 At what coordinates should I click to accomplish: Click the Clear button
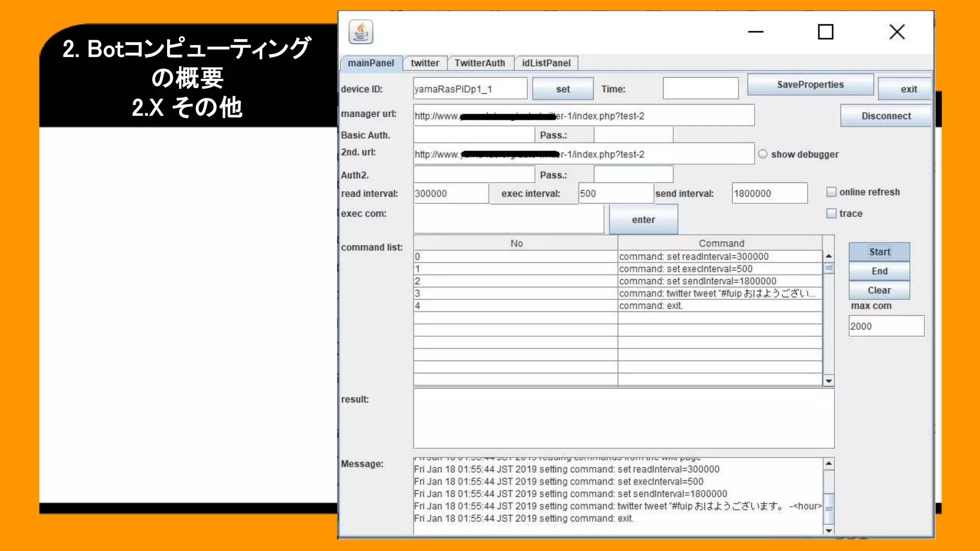880,290
